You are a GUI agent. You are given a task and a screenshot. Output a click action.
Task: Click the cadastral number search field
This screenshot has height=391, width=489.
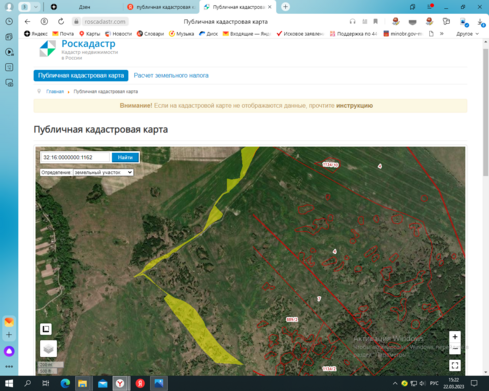pos(75,157)
